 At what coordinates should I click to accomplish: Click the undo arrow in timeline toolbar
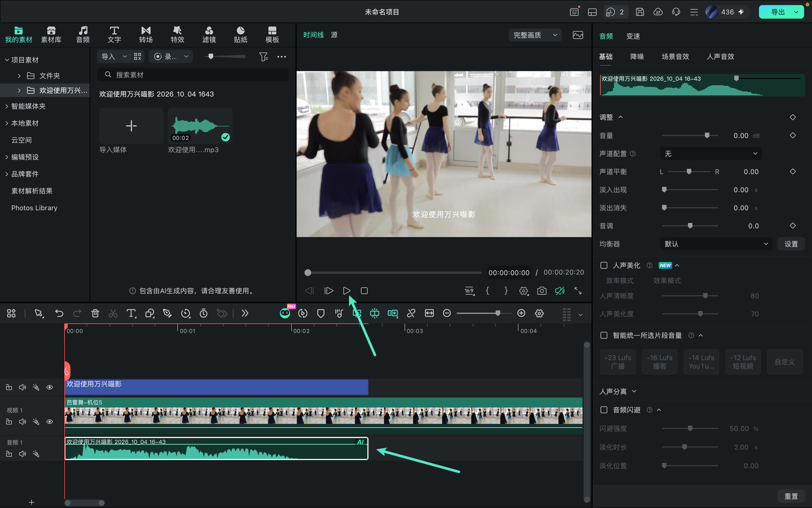pyautogui.click(x=59, y=313)
